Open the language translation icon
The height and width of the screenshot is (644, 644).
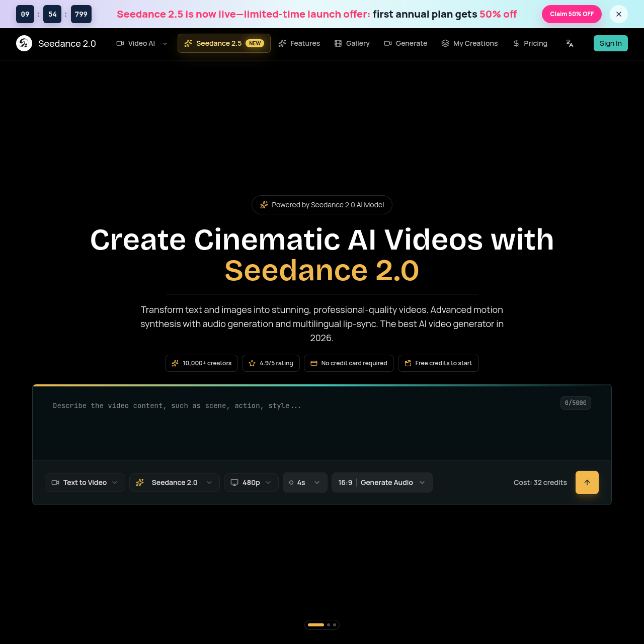coord(570,43)
